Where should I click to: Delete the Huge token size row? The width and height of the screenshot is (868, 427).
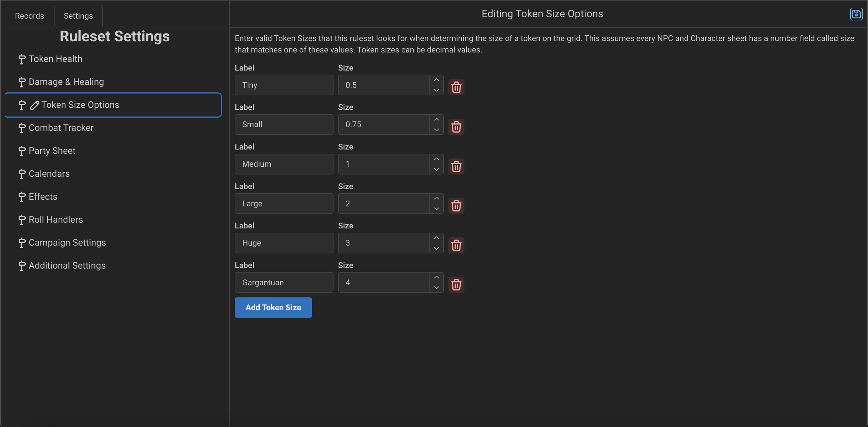click(456, 245)
